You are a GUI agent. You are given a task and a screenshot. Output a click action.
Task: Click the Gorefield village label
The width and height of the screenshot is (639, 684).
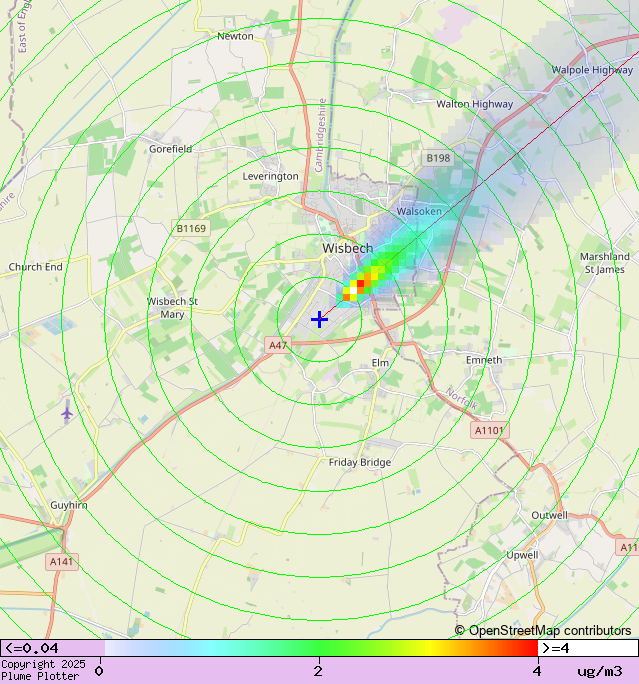[x=171, y=149]
